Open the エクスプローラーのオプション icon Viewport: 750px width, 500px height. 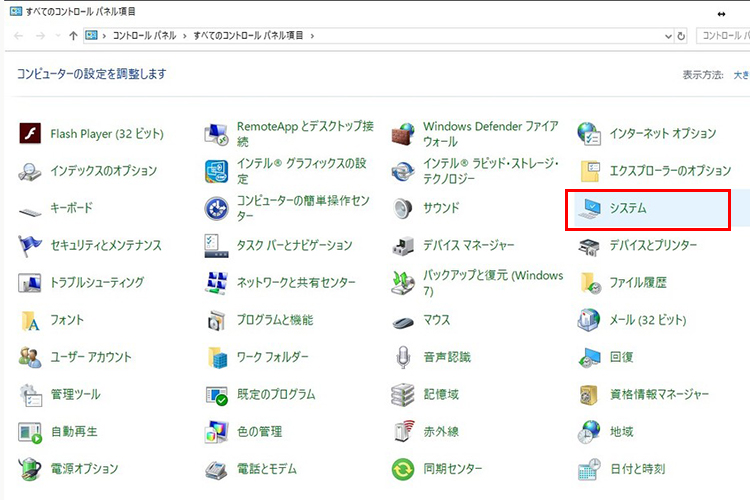(590, 171)
